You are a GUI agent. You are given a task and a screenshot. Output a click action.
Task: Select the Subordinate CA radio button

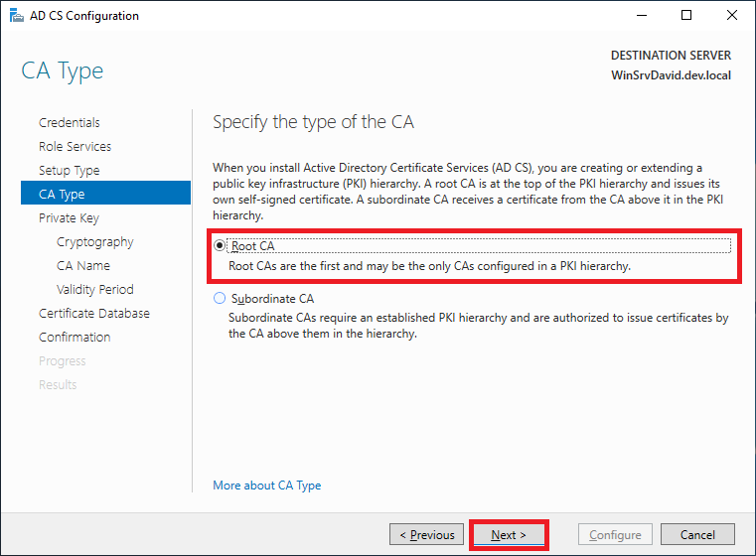pyautogui.click(x=220, y=298)
